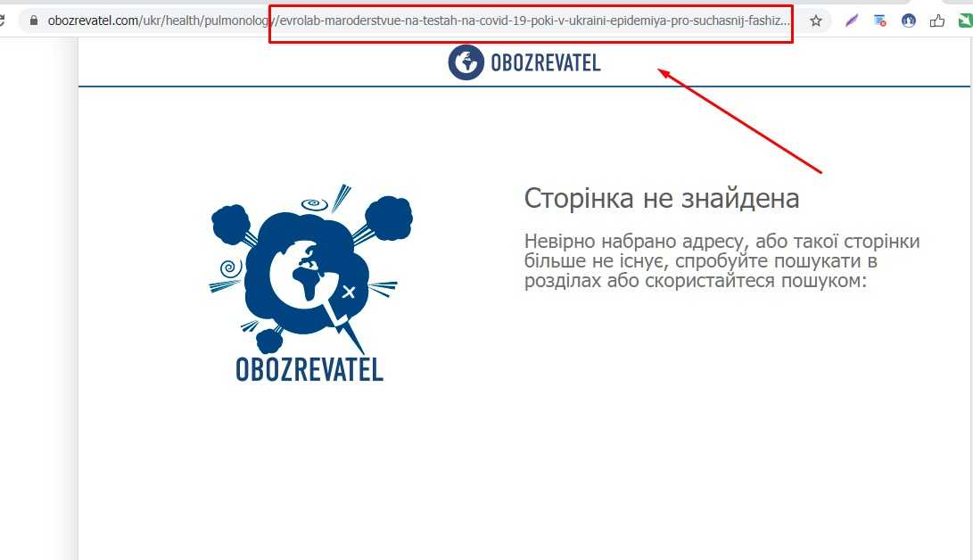Open the round blue person extension
This screenshot has height=560, width=973.
click(909, 21)
